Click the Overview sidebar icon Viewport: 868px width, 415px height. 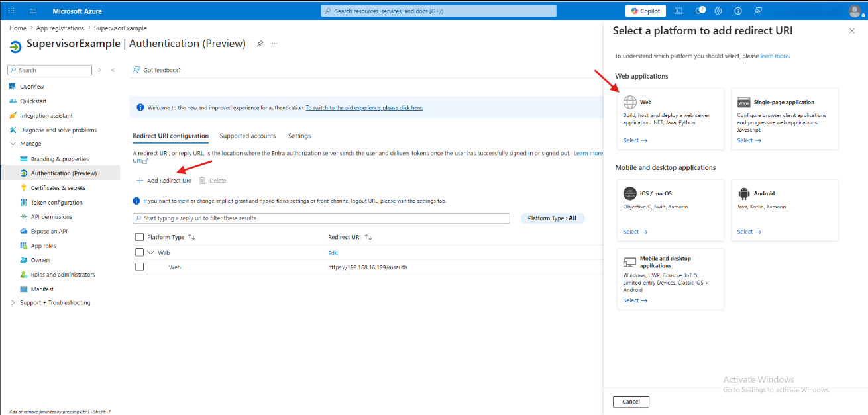click(13, 87)
